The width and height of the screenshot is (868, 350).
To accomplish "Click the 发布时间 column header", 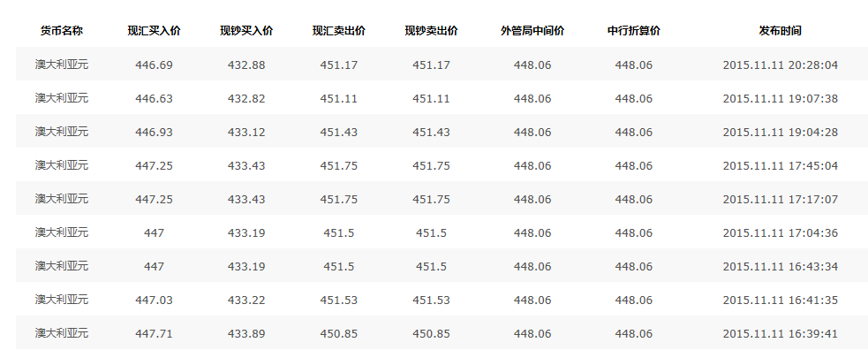I will click(780, 30).
